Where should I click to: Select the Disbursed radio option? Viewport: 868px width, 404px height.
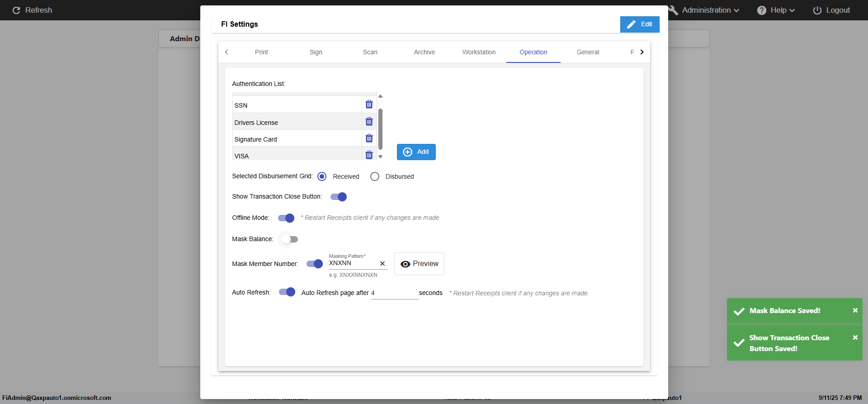pyautogui.click(x=375, y=176)
